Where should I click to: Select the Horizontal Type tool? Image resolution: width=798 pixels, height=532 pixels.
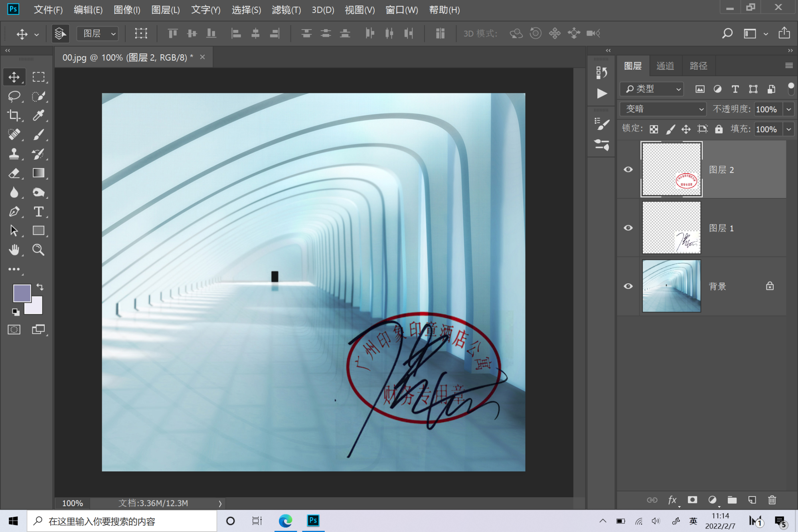pyautogui.click(x=38, y=212)
